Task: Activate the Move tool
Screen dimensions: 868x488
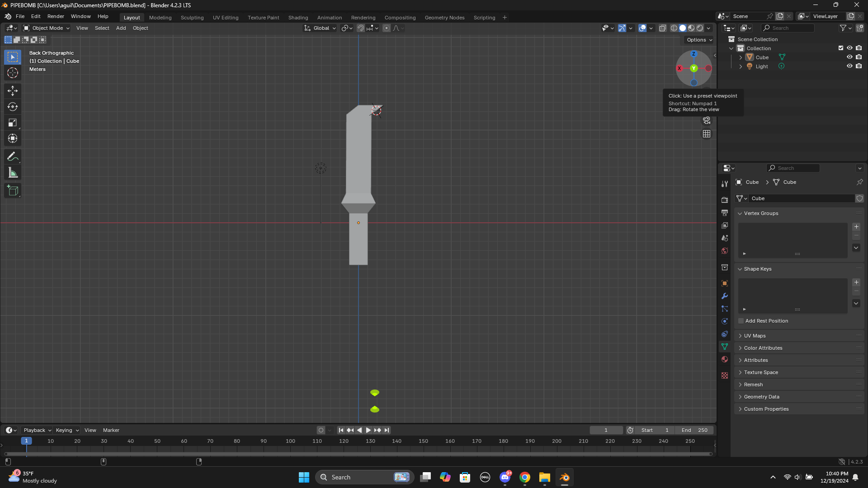Action: pos(13,91)
